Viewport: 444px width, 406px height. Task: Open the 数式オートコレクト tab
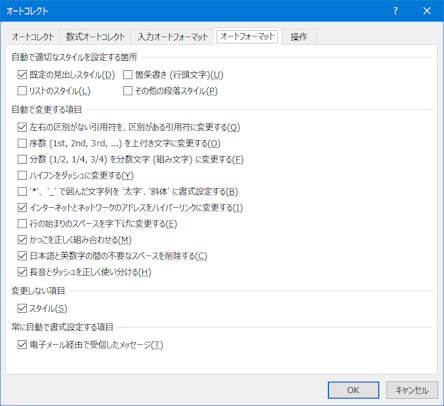(x=95, y=37)
